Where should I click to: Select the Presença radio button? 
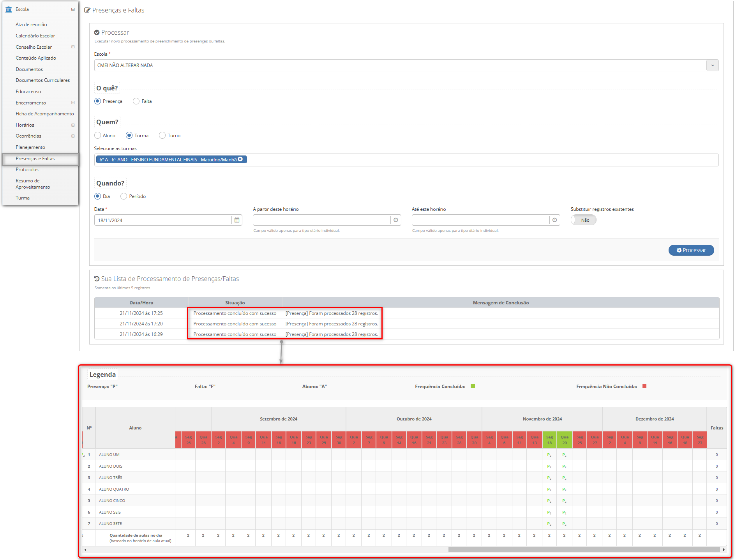[97, 101]
